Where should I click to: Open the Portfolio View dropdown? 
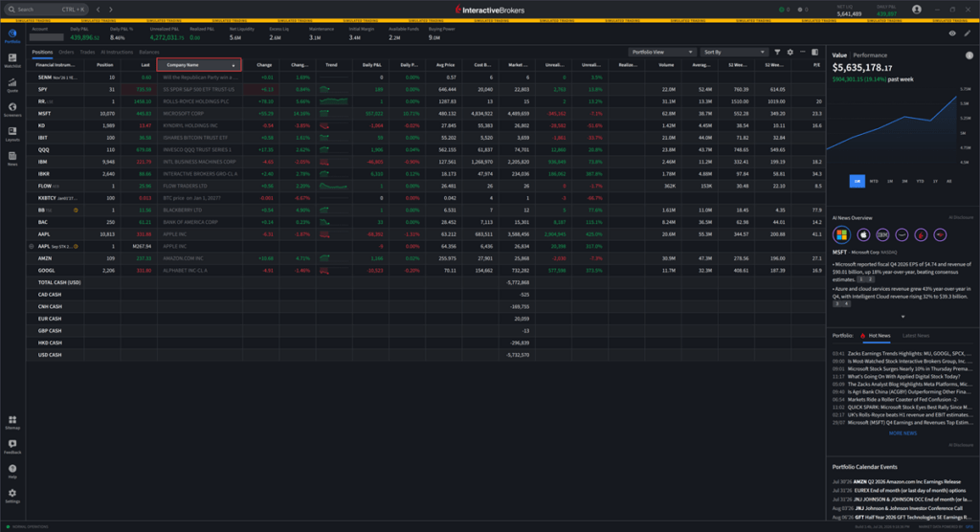(x=662, y=52)
